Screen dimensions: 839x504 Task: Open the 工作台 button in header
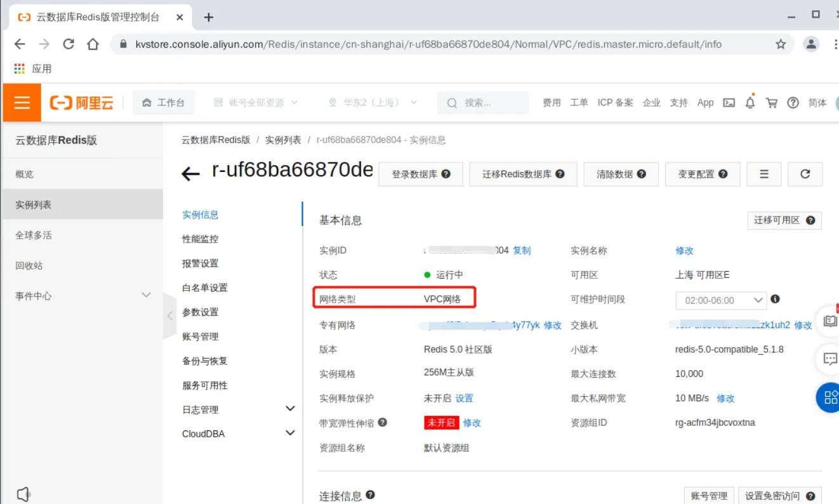[164, 103]
